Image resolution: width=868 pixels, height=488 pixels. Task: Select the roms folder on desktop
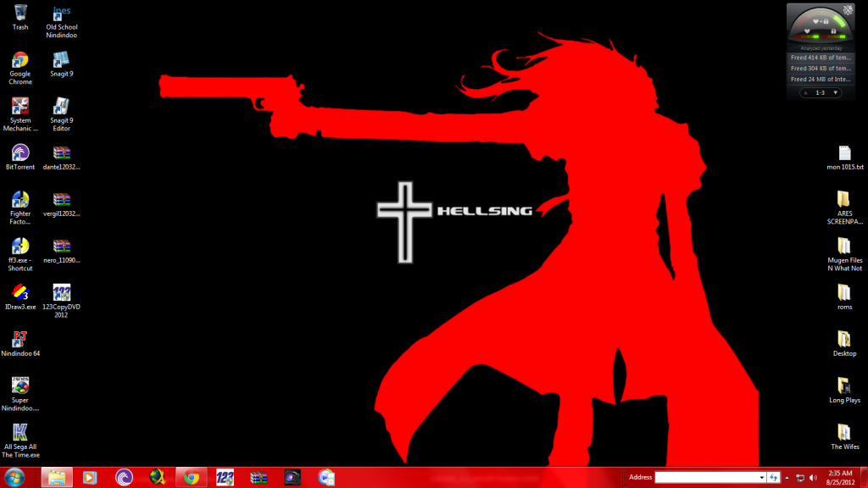845,297
